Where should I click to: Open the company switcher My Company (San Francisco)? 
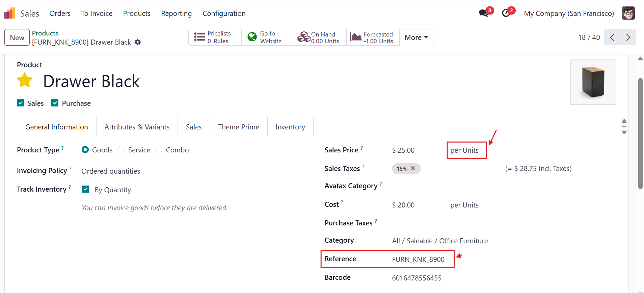[569, 14]
